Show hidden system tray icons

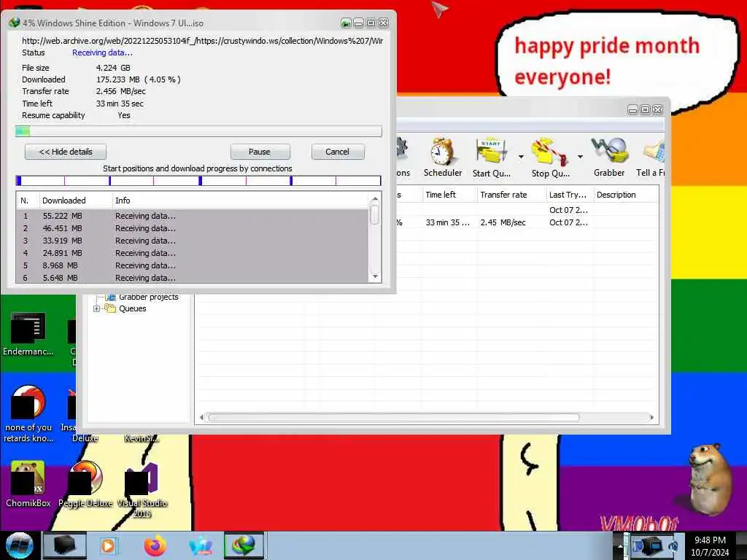point(620,546)
